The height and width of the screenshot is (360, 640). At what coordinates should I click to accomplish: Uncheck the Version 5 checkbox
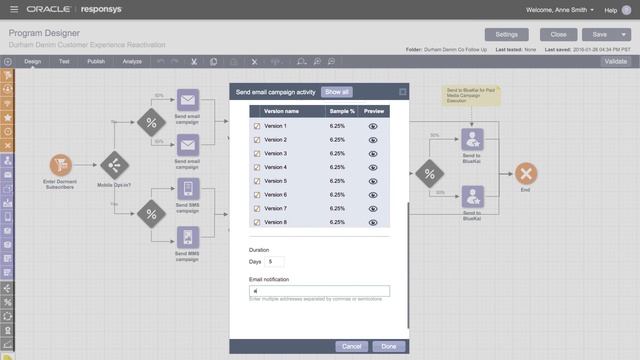point(257,181)
